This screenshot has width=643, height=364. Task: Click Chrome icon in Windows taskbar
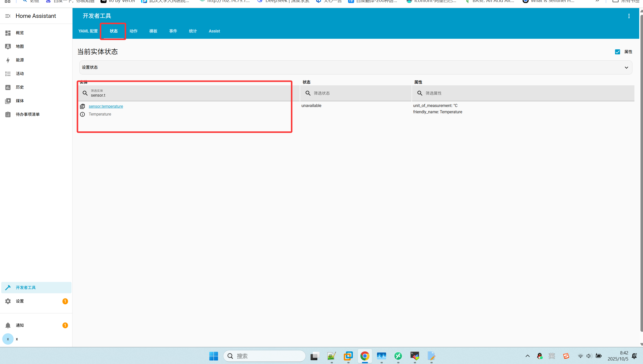coord(365,356)
